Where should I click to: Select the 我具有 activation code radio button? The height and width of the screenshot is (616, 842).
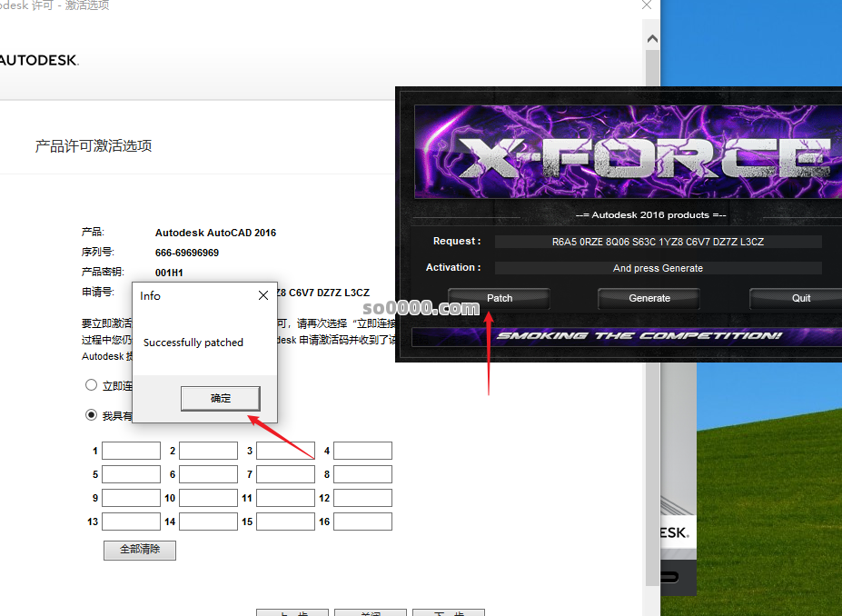pos(91,415)
